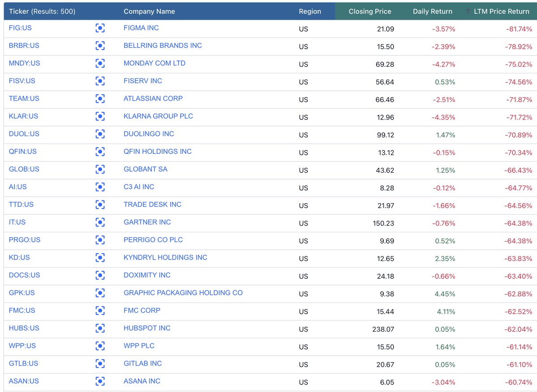This screenshot has height=392, width=537.
Task: Click the focus icon for TEAM:US
Action: point(100,98)
